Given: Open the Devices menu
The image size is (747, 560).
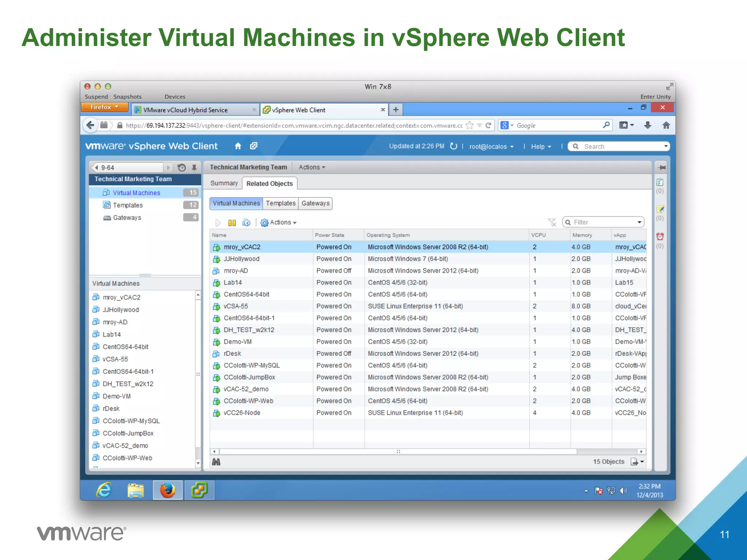Looking at the screenshot, I should click(x=175, y=97).
